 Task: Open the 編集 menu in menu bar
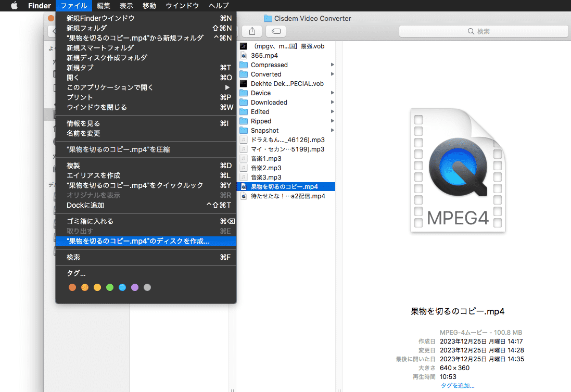pos(104,6)
